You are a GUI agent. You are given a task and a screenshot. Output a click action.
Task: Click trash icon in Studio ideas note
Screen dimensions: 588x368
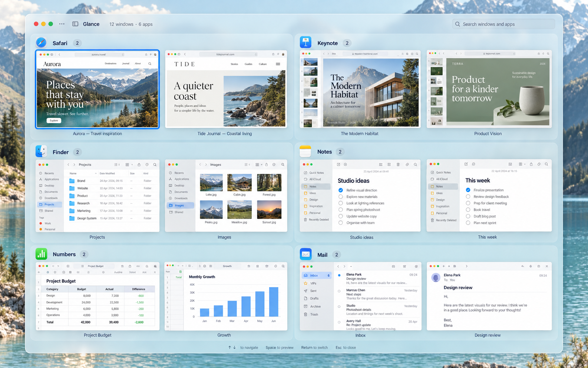click(398, 164)
